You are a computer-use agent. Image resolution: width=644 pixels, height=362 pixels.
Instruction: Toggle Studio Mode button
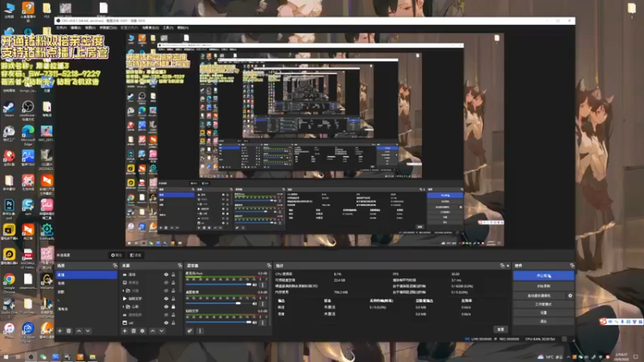[543, 305]
